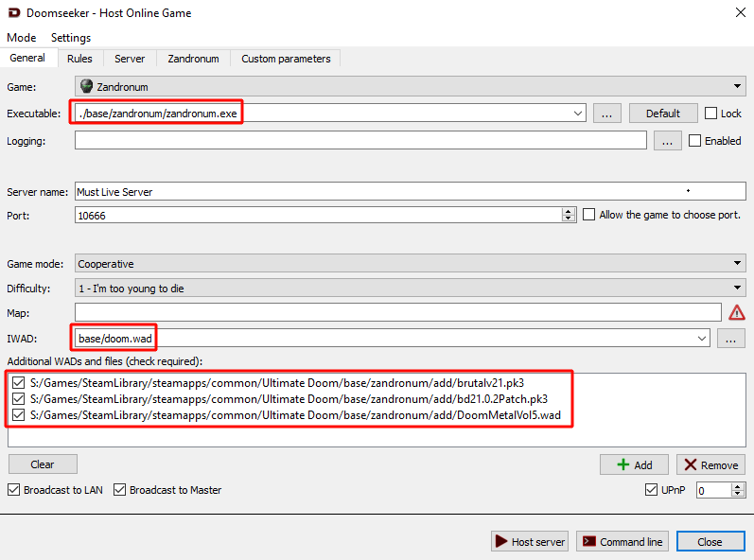Open the Settings menu

(x=71, y=38)
